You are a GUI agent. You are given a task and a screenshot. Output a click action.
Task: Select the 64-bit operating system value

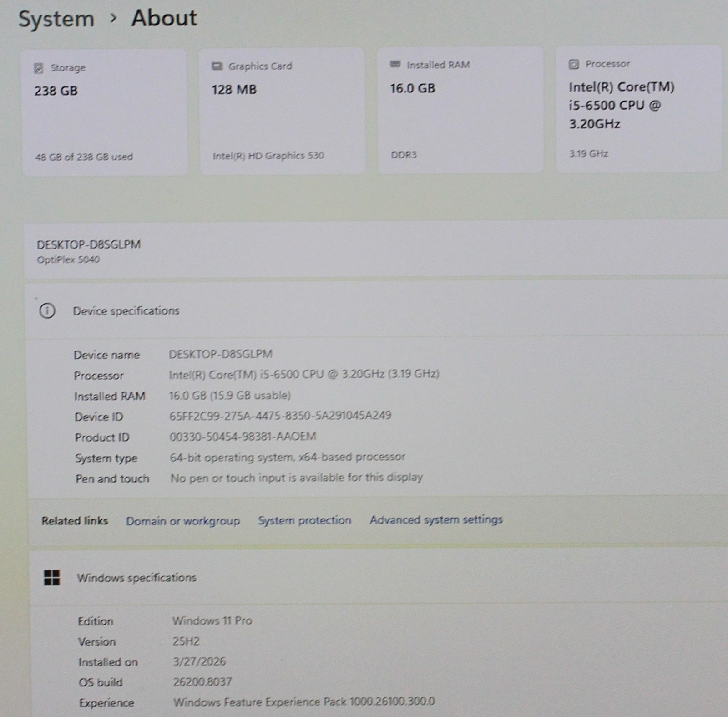pyautogui.click(x=288, y=457)
